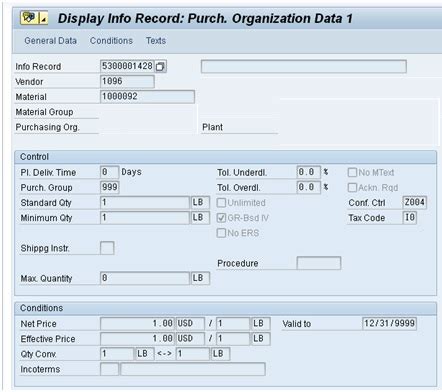The height and width of the screenshot is (392, 442).
Task: Toggle the GR-Bsd IV checkbox
Action: [221, 218]
